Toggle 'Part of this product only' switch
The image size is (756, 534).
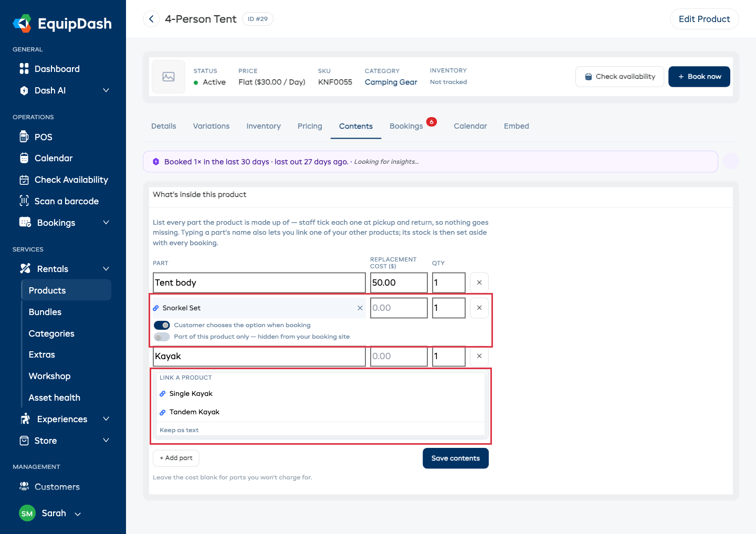(x=162, y=337)
